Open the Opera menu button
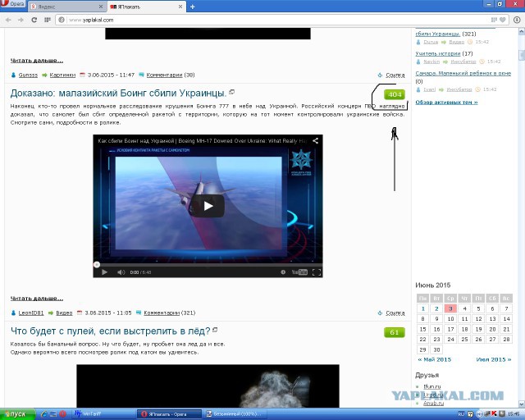Screen dimensions: 525x420 tap(13, 5)
